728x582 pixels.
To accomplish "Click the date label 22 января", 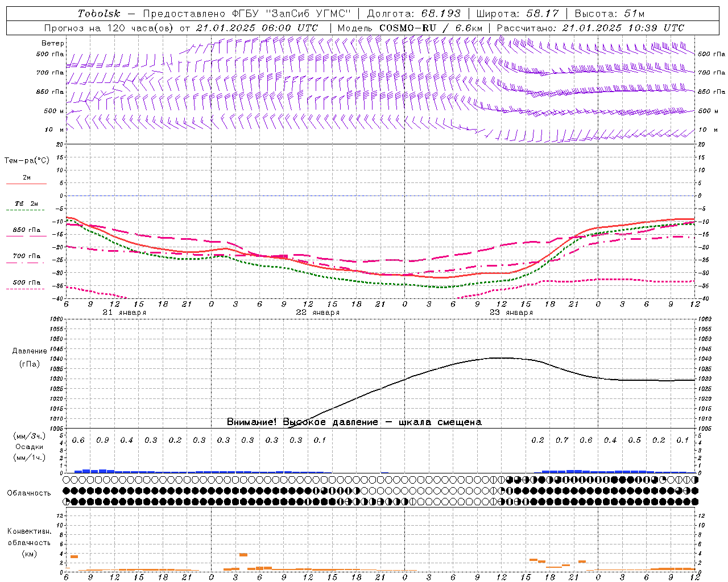I will [x=317, y=313].
